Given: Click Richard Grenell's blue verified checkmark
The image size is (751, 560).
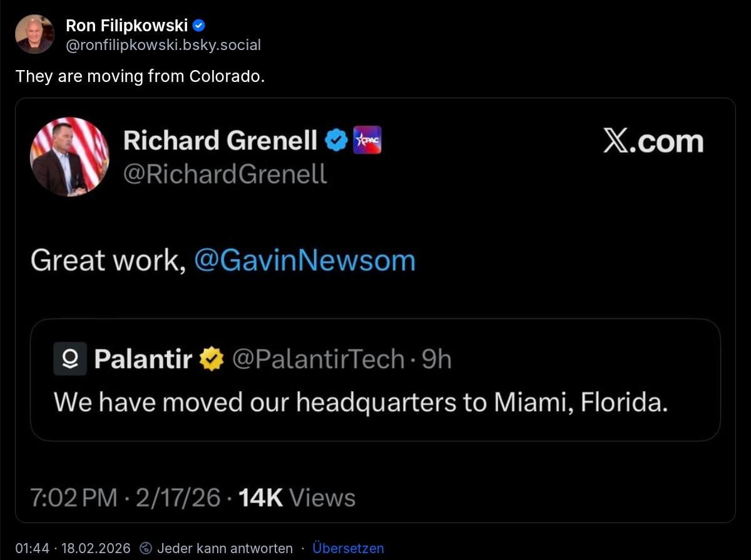Looking at the screenshot, I should pyautogui.click(x=337, y=141).
